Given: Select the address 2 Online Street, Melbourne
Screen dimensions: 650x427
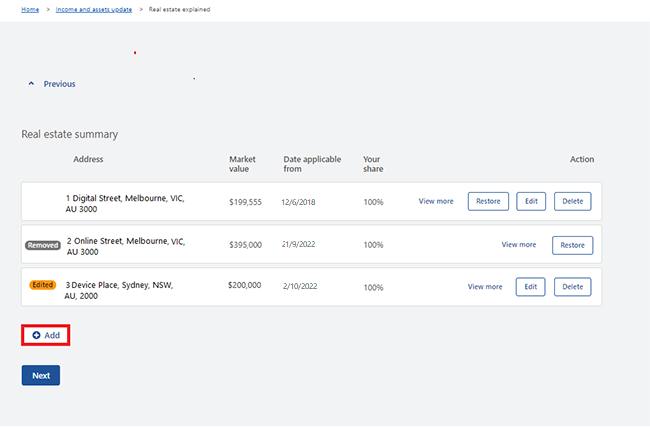Looking at the screenshot, I should pyautogui.click(x=126, y=246).
